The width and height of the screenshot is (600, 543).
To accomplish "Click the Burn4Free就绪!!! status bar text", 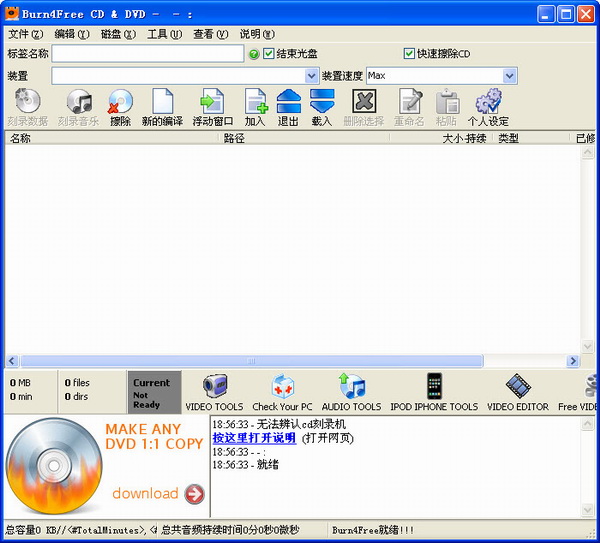I will [373, 530].
